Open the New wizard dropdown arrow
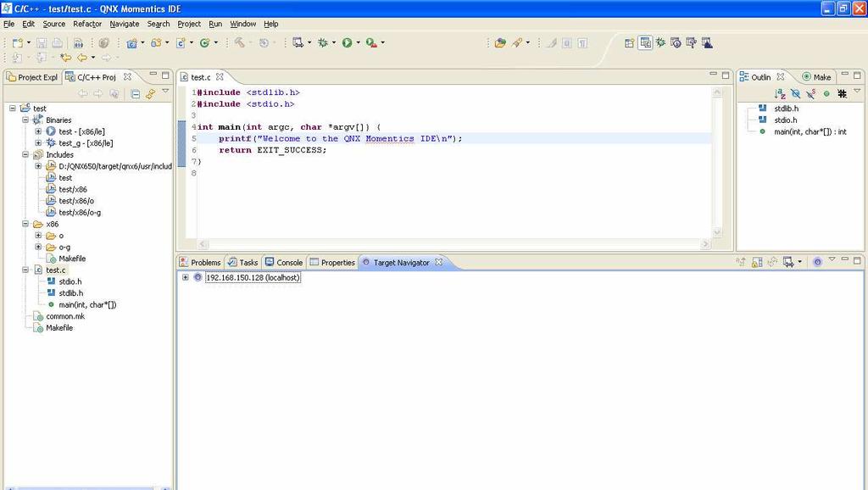This screenshot has height=490, width=868. (x=29, y=42)
